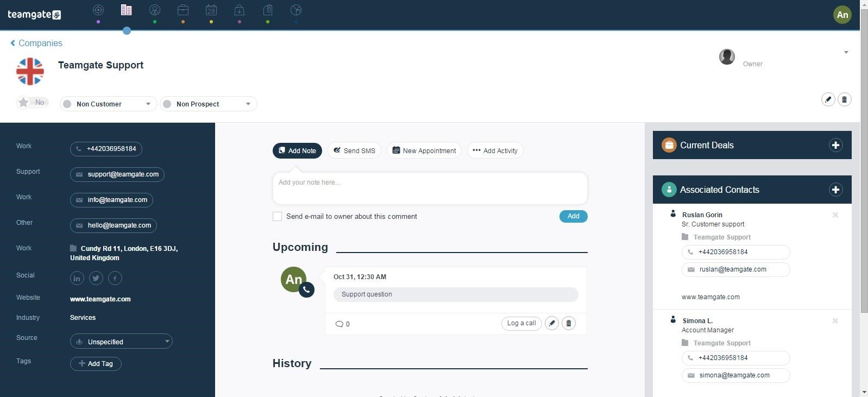Viewport: 868px width, 397px height.
Task: Click the hello@teamgate.com email chip
Action: point(114,225)
